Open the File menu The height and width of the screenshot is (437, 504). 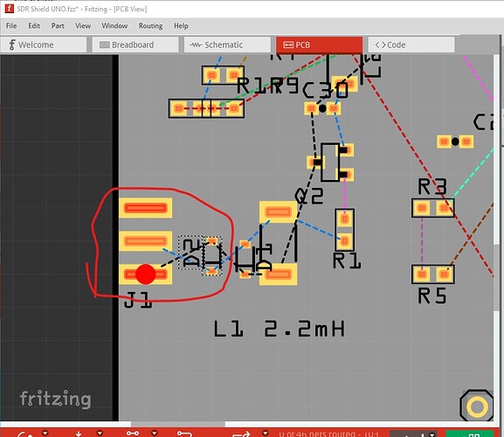(x=11, y=25)
